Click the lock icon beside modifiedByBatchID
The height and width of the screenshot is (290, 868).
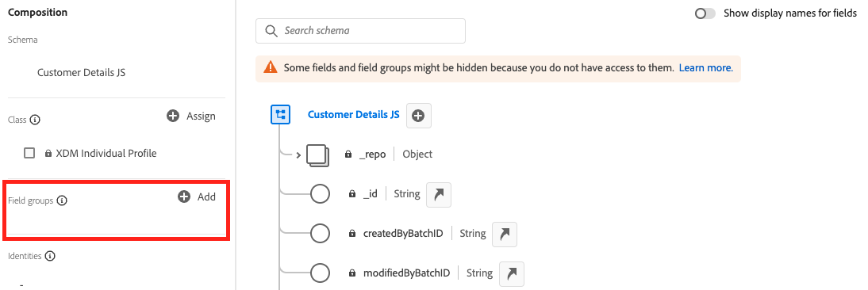click(x=351, y=273)
